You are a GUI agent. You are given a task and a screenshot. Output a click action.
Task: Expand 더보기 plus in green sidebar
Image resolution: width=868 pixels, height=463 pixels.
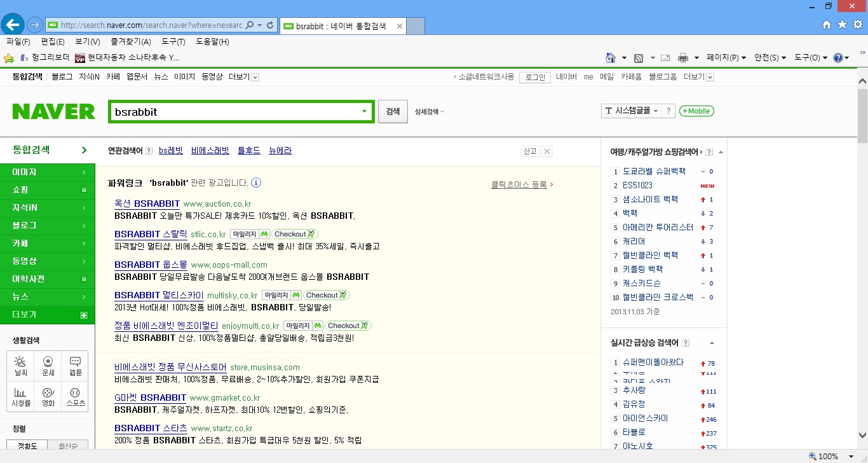coord(84,315)
